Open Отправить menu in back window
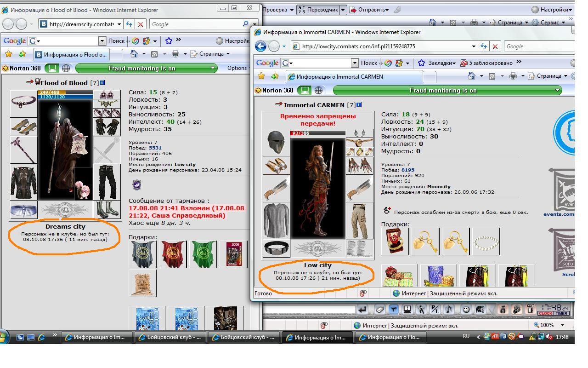588x368 pixels. [x=369, y=9]
